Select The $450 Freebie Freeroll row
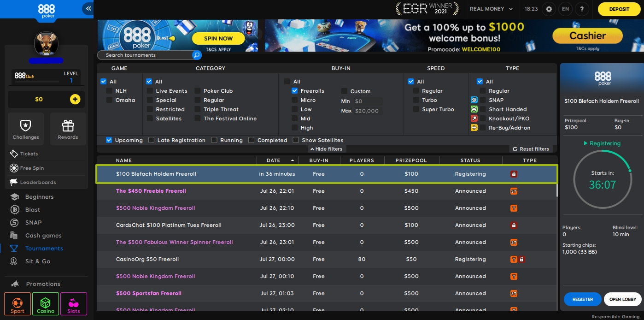 tap(327, 191)
